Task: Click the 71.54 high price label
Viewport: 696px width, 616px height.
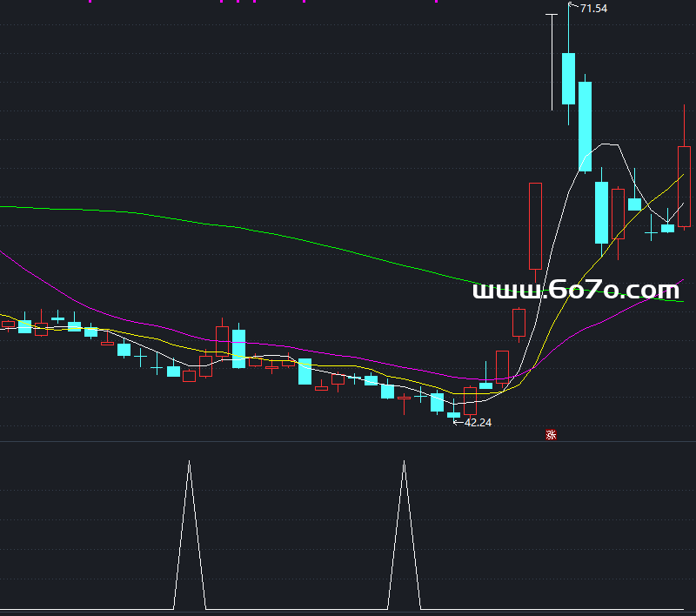Action: [593, 9]
